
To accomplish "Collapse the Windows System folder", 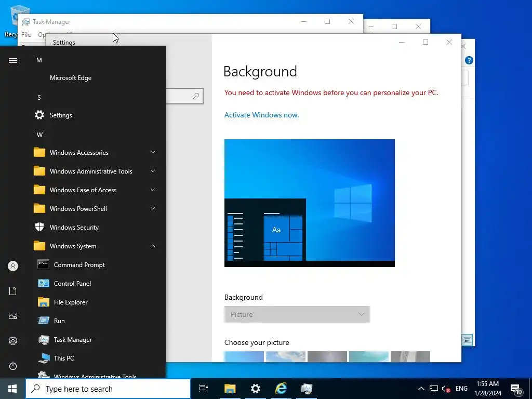I will click(x=95, y=246).
